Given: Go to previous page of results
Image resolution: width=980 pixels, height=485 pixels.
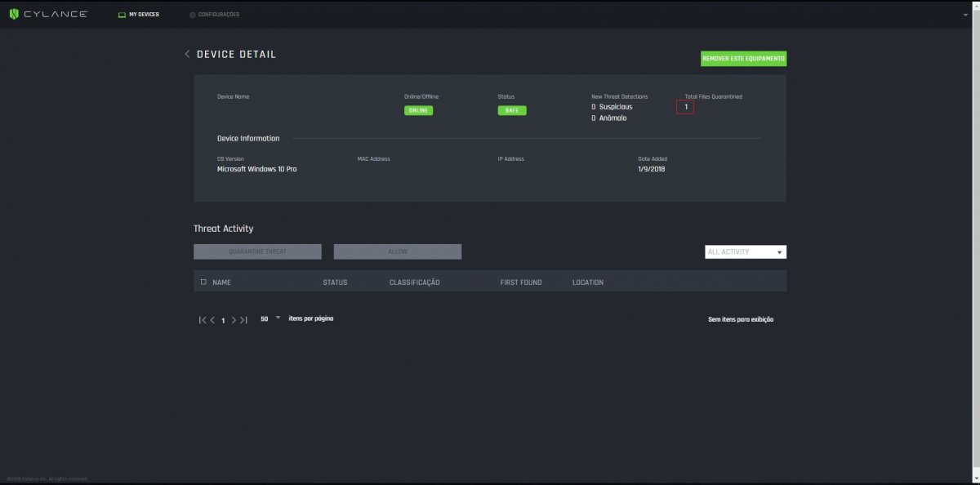Looking at the screenshot, I should tap(212, 320).
